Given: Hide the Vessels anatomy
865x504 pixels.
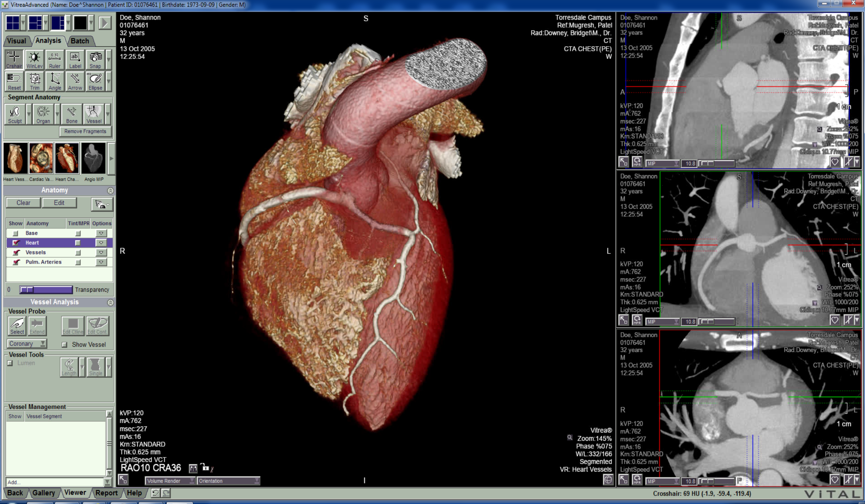Looking at the screenshot, I should 16,253.
